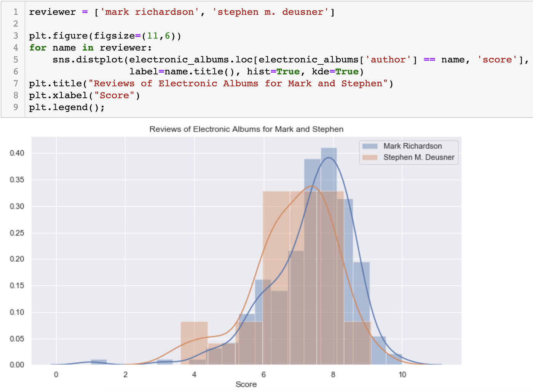The height and width of the screenshot is (392, 533).
Task: Click the string 'score' on line 5
Action: [x=497, y=59]
